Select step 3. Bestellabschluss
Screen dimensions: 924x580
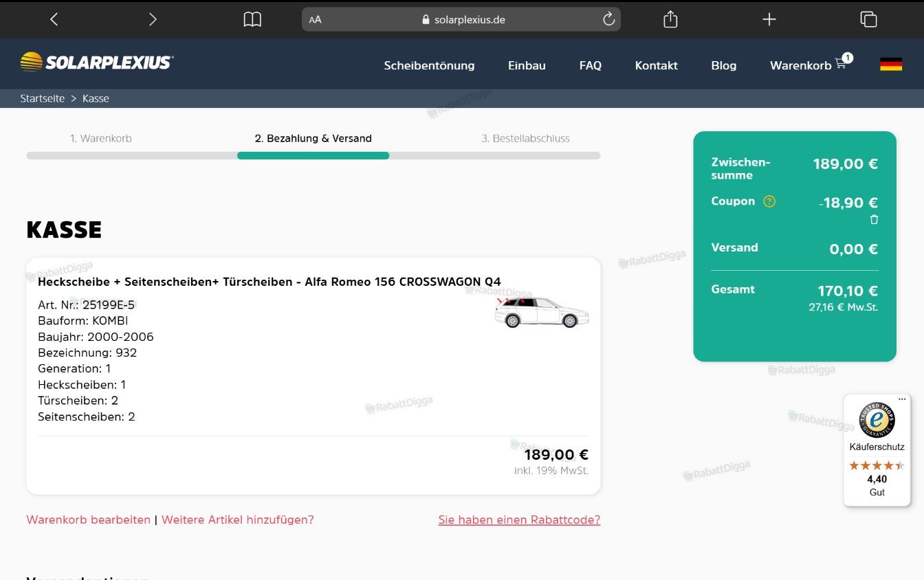click(525, 138)
